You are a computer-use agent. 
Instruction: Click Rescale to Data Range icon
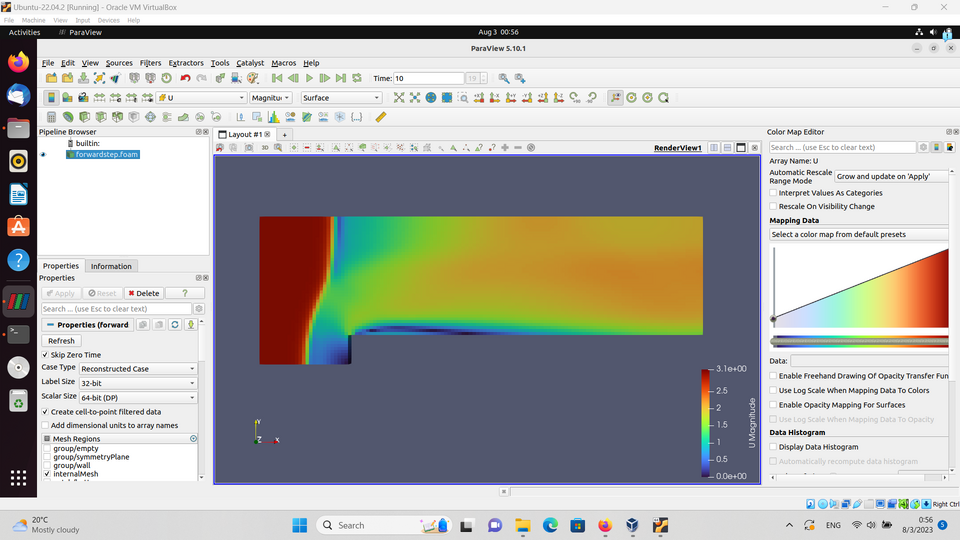[99, 98]
